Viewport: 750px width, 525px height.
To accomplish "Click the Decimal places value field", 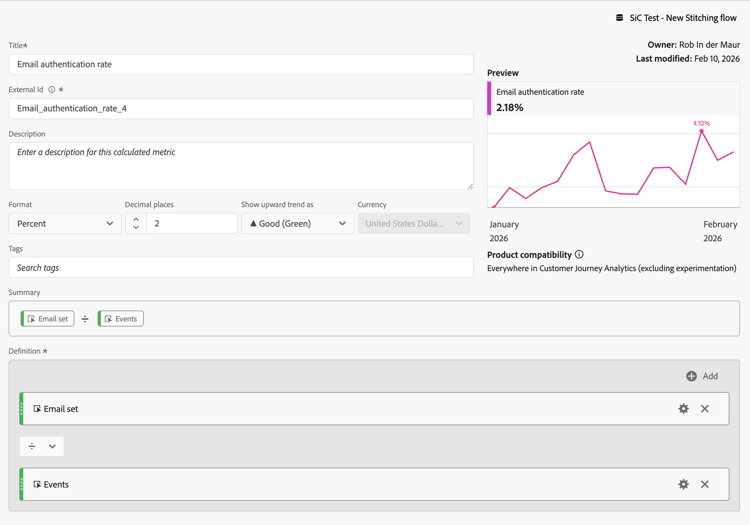I will pos(192,223).
